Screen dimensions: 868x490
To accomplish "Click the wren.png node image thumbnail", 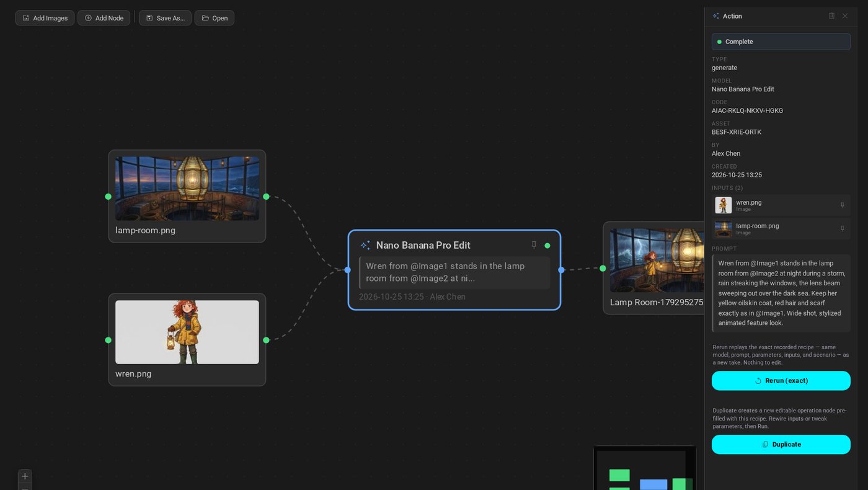I will [187, 332].
